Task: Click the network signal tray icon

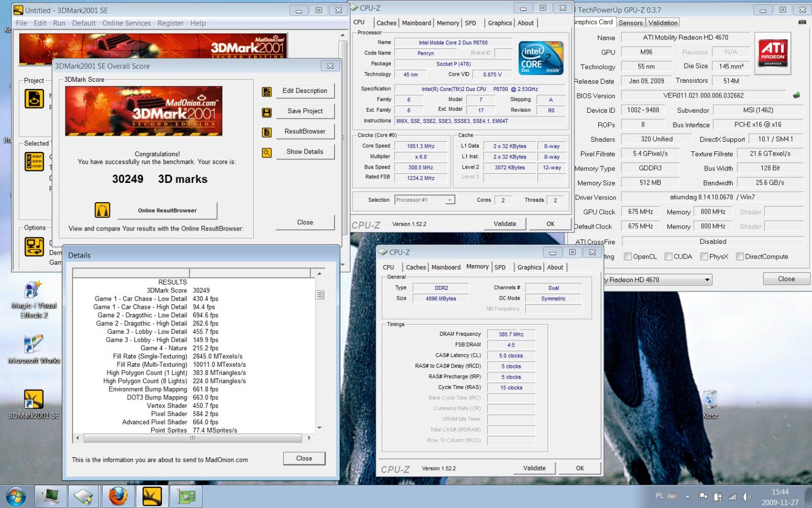Action: coord(732,497)
